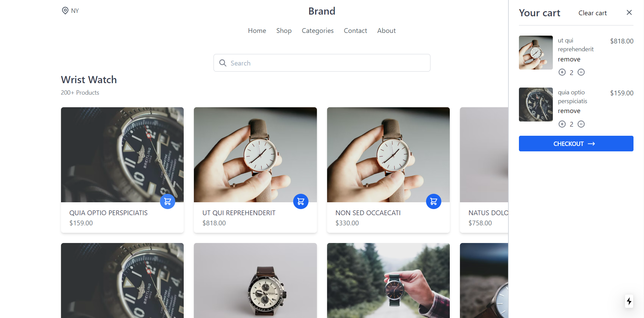Decrease quantity of quia optio perspiciatis
This screenshot has height=318, width=644.
pos(581,124)
